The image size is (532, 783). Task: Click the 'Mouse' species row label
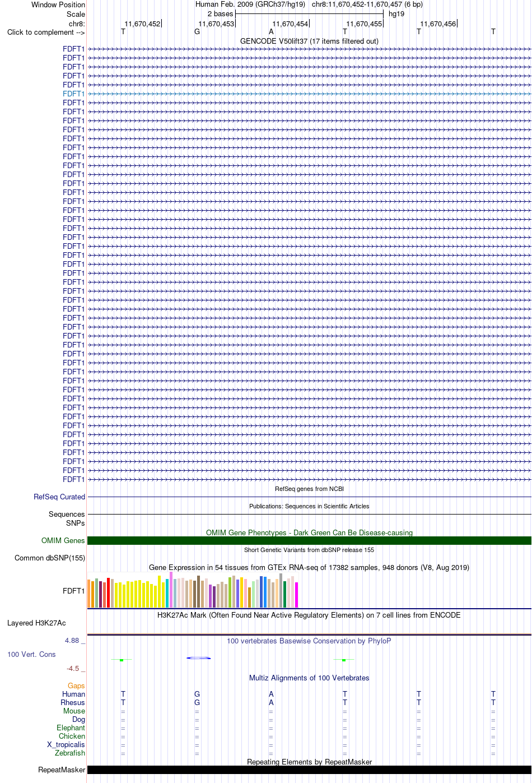[74, 711]
